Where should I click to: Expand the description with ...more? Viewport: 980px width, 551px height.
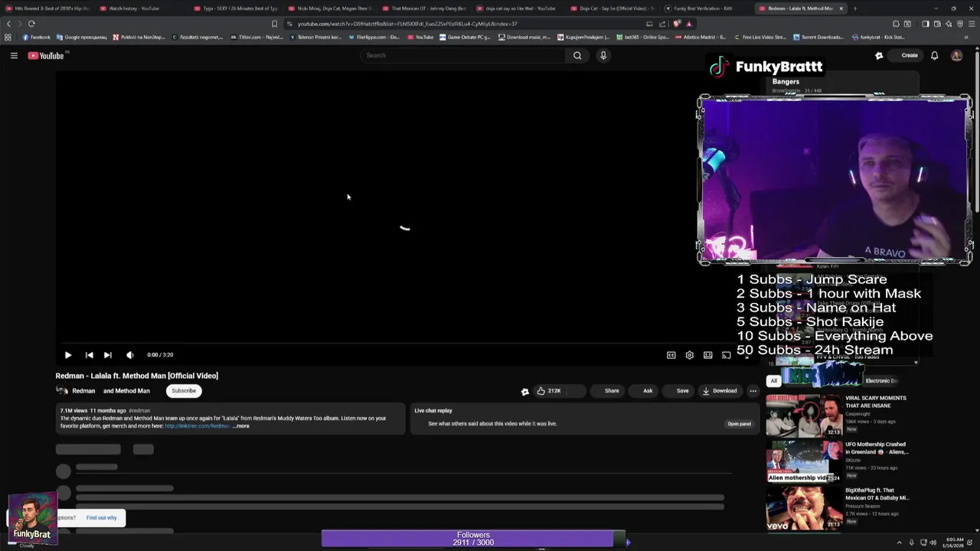(241, 426)
